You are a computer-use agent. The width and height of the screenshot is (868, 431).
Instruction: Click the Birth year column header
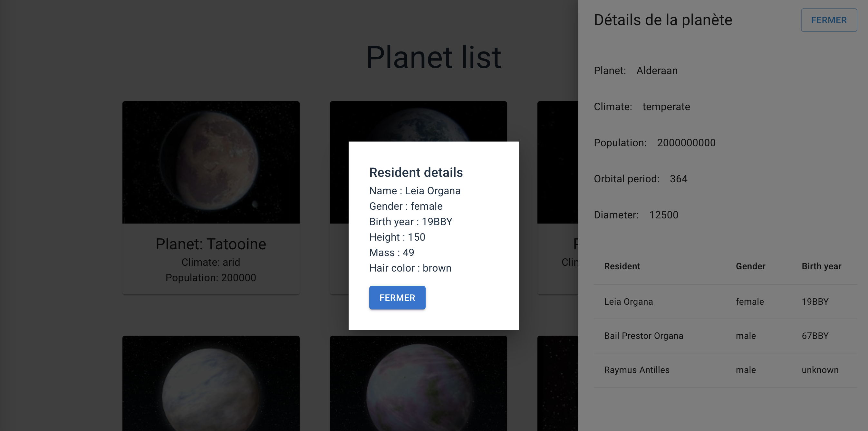coord(821,266)
